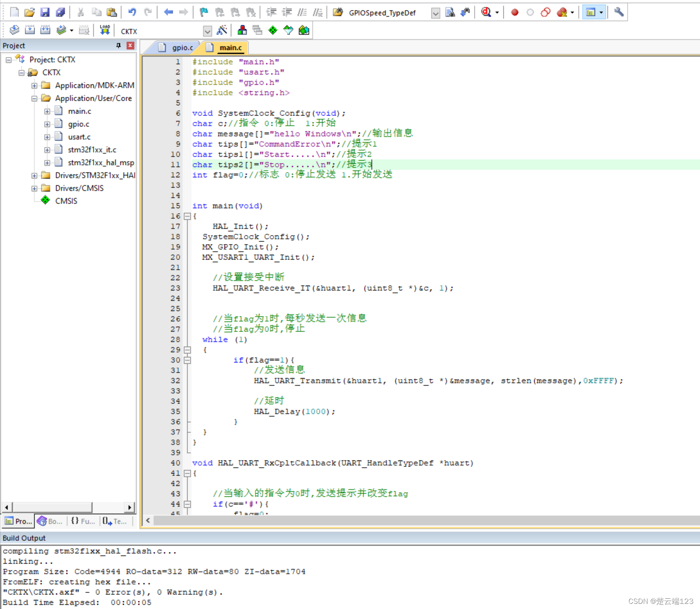Collapse the Application/User/Core folder
Viewport: 700px width, 609px height.
point(34,99)
